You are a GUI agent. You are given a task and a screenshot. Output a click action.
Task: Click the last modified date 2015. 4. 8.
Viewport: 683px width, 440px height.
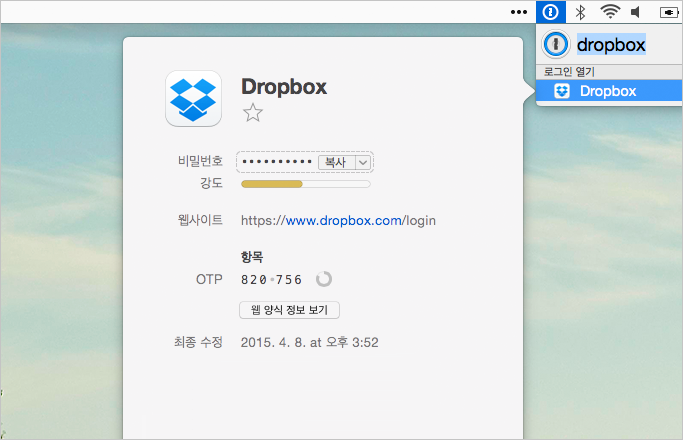[309, 342]
